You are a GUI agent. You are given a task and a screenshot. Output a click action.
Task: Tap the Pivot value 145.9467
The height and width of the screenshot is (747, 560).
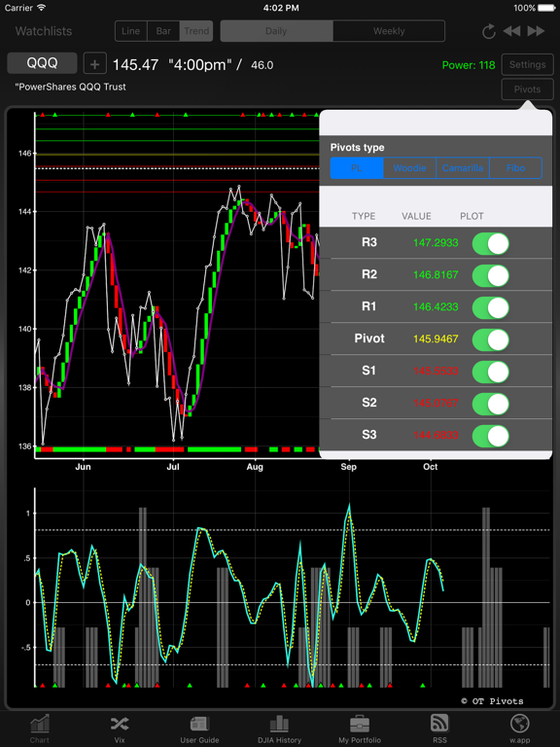[x=436, y=338]
